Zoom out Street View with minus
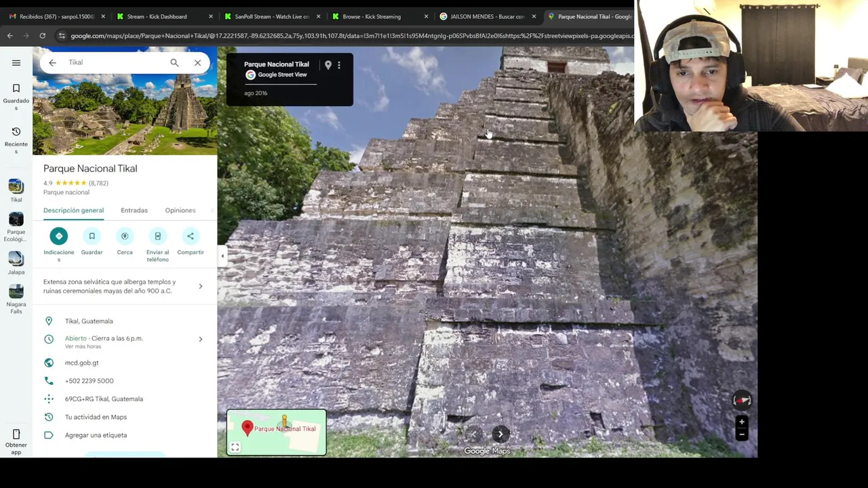Screen dimensions: 868x488 pos(741,434)
